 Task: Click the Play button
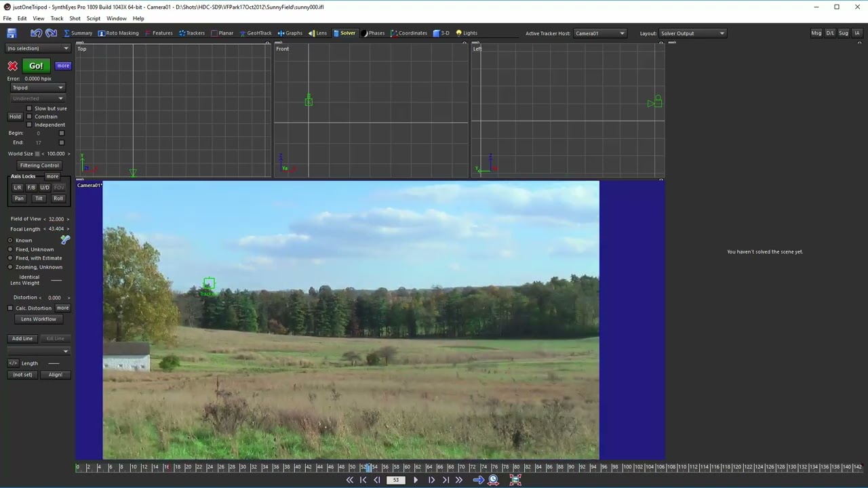coord(416,480)
